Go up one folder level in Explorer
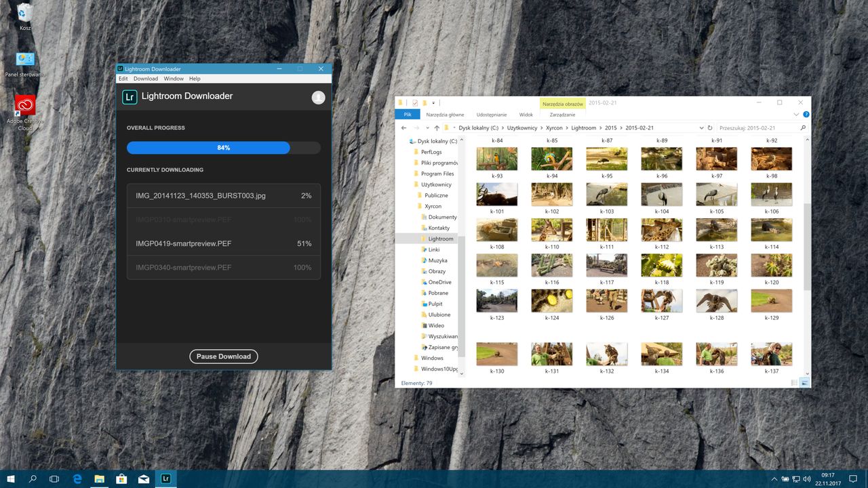The height and width of the screenshot is (488, 868). pos(437,127)
